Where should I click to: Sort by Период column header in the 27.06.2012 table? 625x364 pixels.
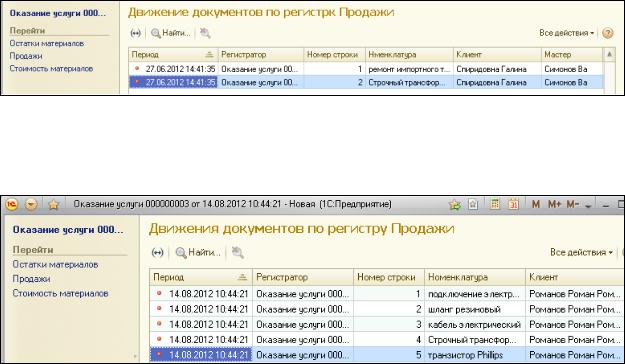[x=173, y=54]
